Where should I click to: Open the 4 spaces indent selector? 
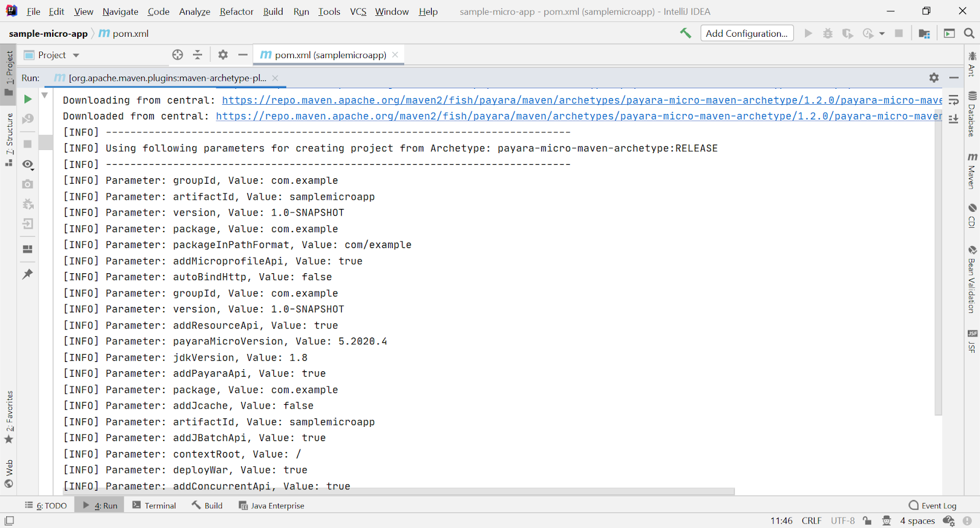(918, 521)
